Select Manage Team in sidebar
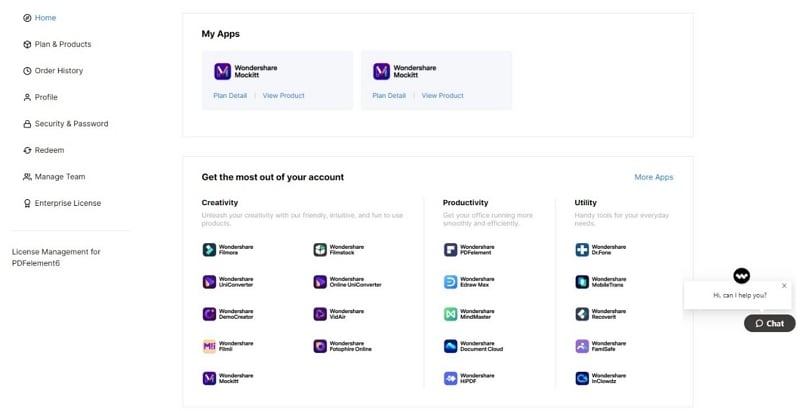Viewport: 800px width, 411px height. [x=59, y=177]
